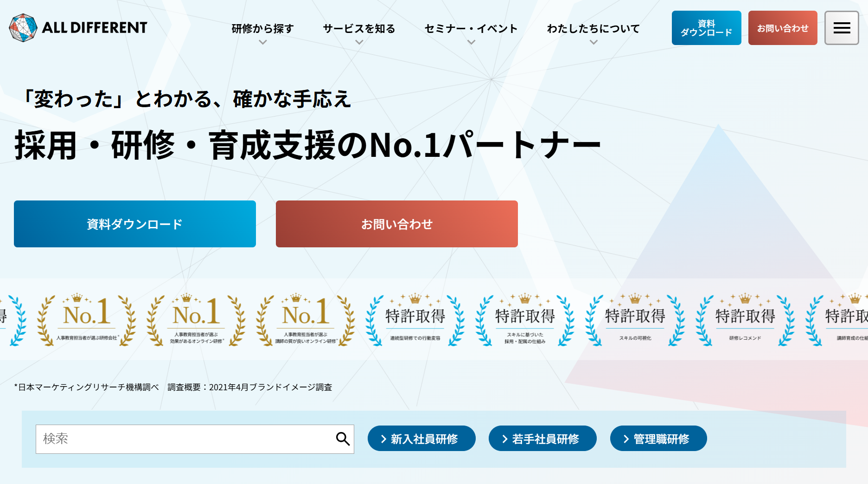Click the patent badge for 連続型研修での行動変容
Viewport: 868px width, 484px height.
pyautogui.click(x=415, y=320)
